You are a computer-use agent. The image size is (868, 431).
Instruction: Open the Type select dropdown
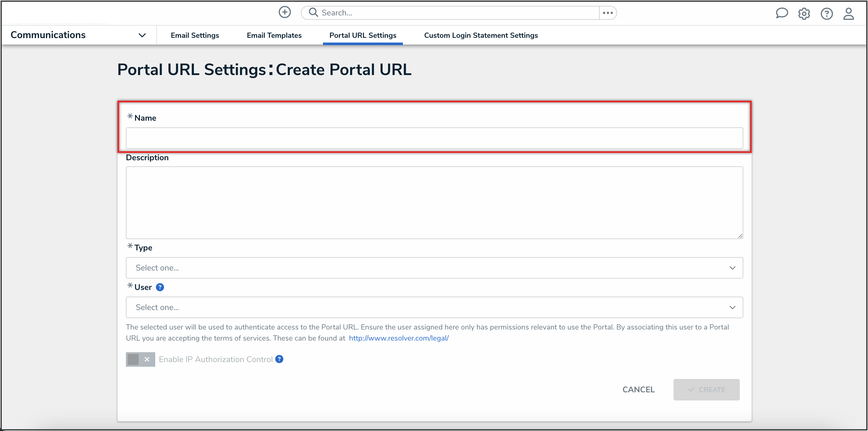(434, 268)
